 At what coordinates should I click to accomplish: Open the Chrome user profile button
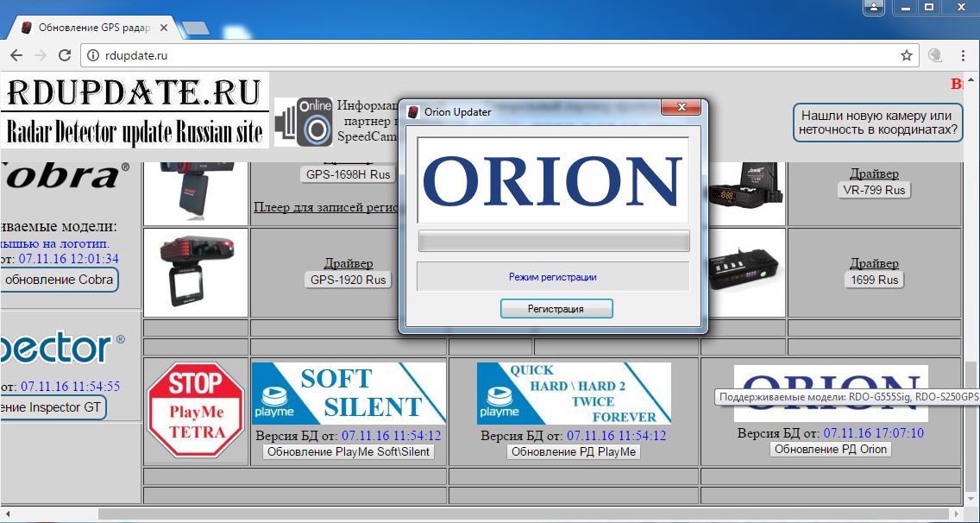(x=874, y=7)
